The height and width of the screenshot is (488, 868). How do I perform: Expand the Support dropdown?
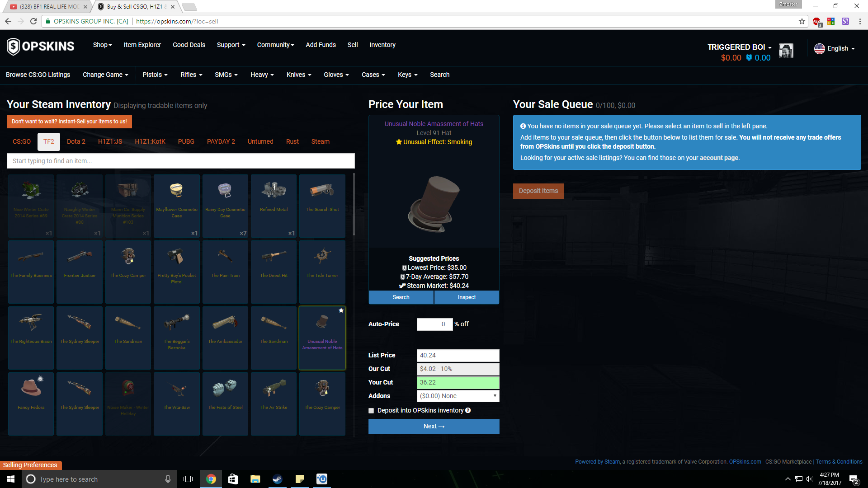click(231, 45)
